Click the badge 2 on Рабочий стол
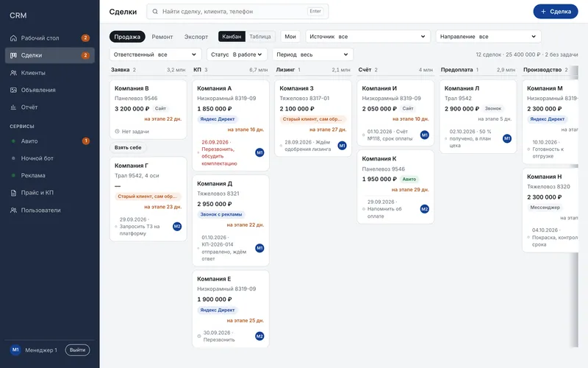 [x=85, y=38]
